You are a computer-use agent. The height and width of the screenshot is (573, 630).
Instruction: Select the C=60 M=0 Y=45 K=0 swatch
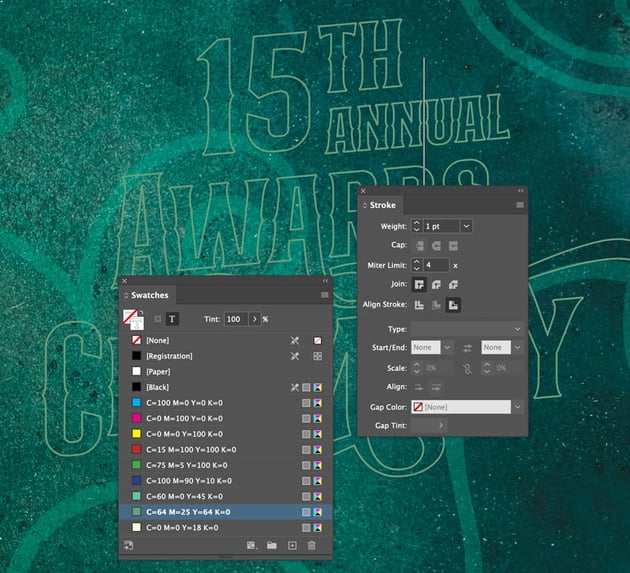[225, 497]
